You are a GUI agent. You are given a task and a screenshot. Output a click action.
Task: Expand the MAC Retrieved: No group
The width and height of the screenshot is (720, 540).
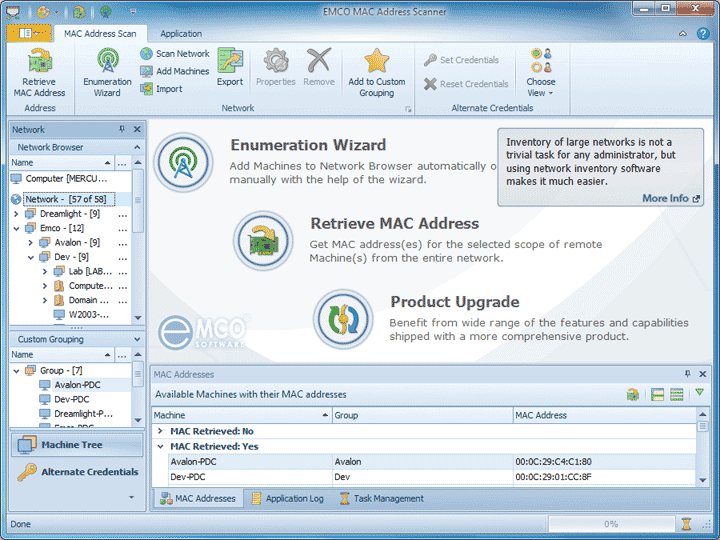160,431
